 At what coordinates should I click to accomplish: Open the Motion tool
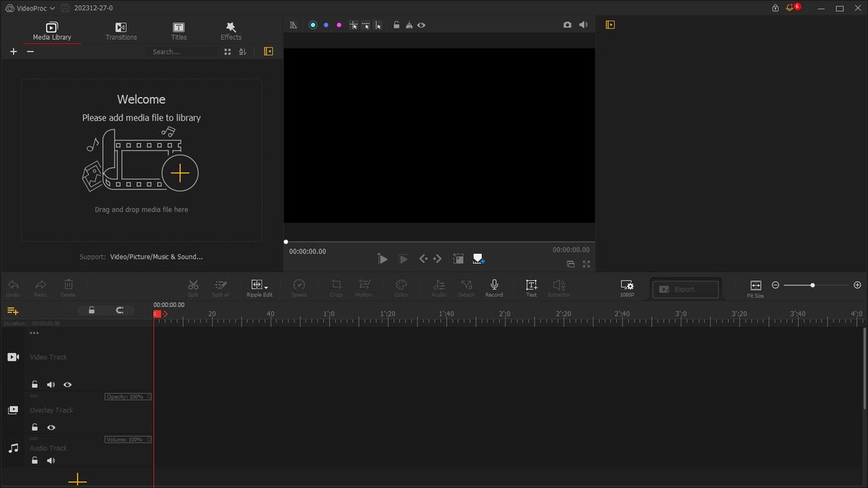click(364, 287)
